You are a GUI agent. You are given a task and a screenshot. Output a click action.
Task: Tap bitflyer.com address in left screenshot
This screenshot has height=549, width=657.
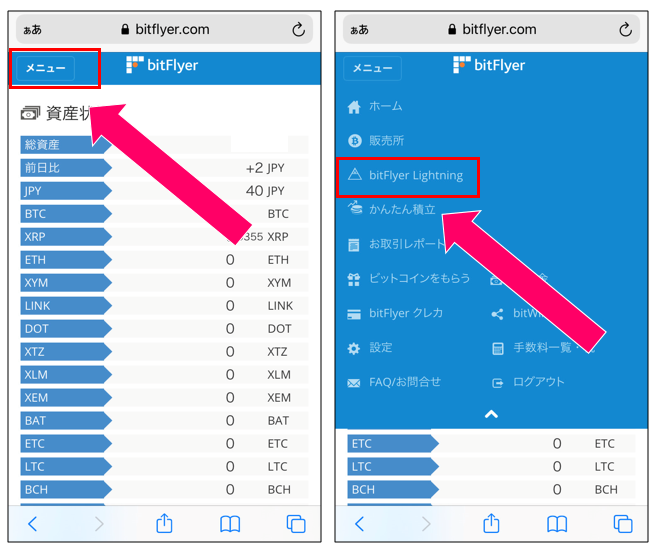[x=172, y=29]
